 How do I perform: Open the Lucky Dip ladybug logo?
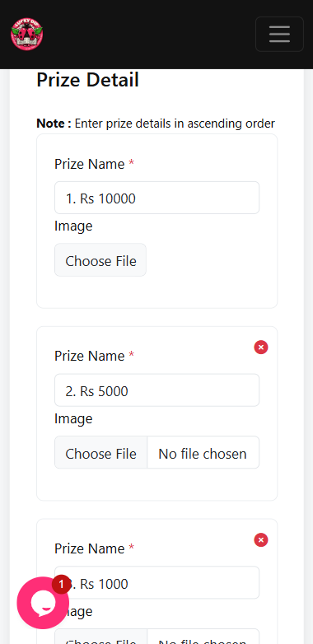pyautogui.click(x=26, y=35)
